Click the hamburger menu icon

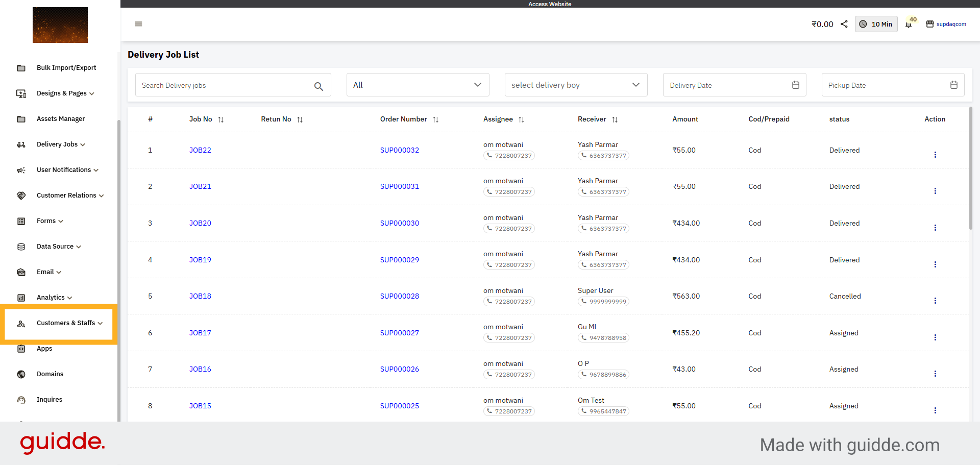138,24
